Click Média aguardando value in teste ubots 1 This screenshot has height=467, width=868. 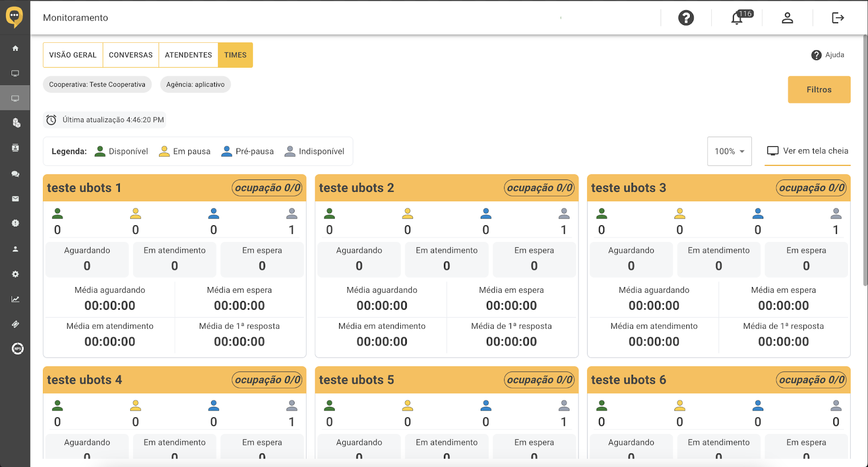click(x=110, y=306)
